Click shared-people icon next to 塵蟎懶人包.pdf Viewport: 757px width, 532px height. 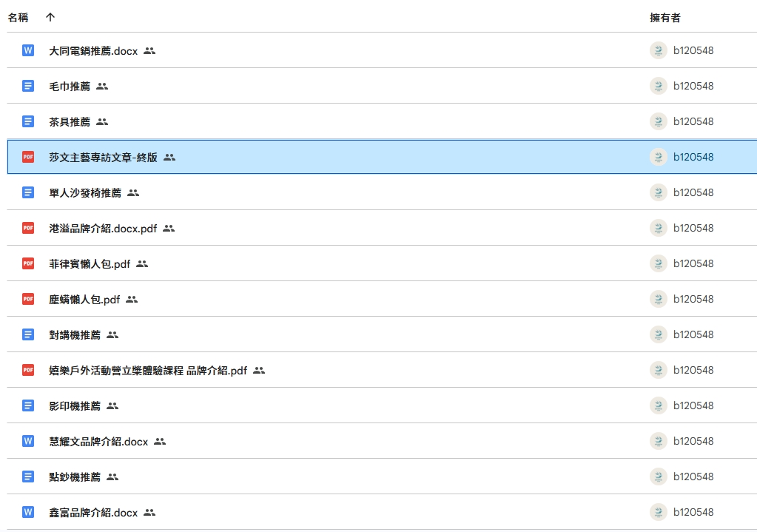(x=132, y=300)
